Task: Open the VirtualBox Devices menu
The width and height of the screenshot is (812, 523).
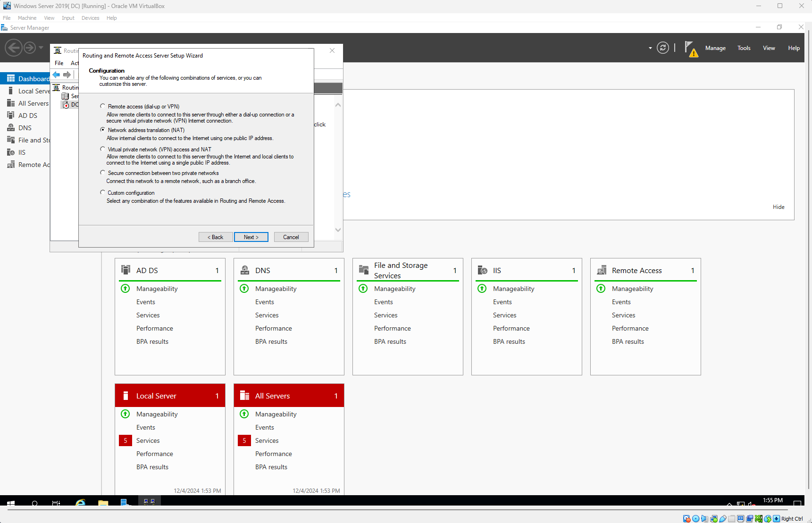Action: (90, 18)
